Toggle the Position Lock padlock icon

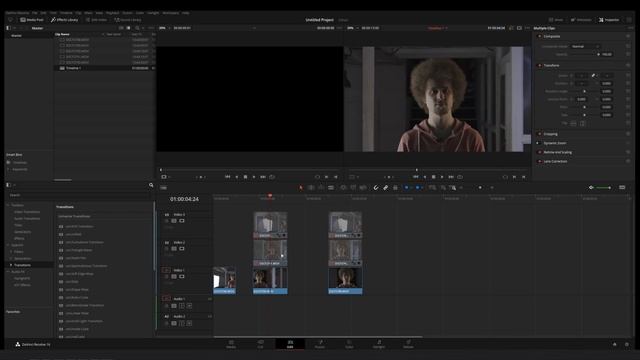pyautogui.click(x=395, y=188)
